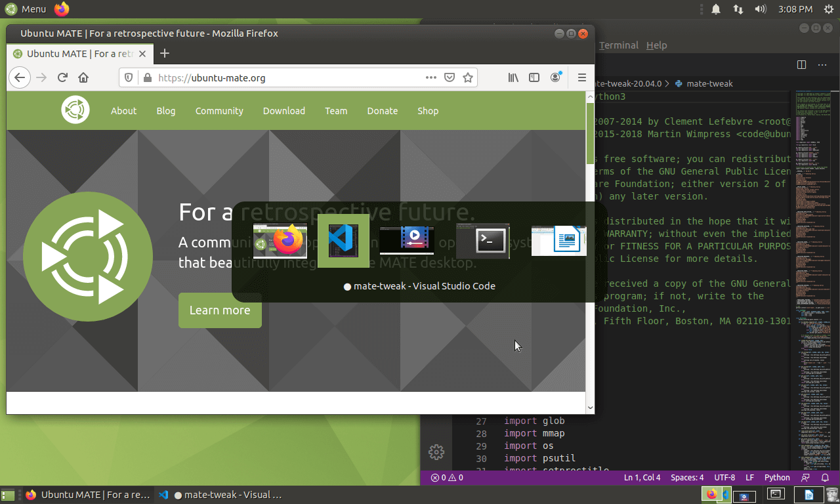This screenshot has height=504, width=840.
Task: View errors and warnings in VS Code status bar
Action: point(446,478)
